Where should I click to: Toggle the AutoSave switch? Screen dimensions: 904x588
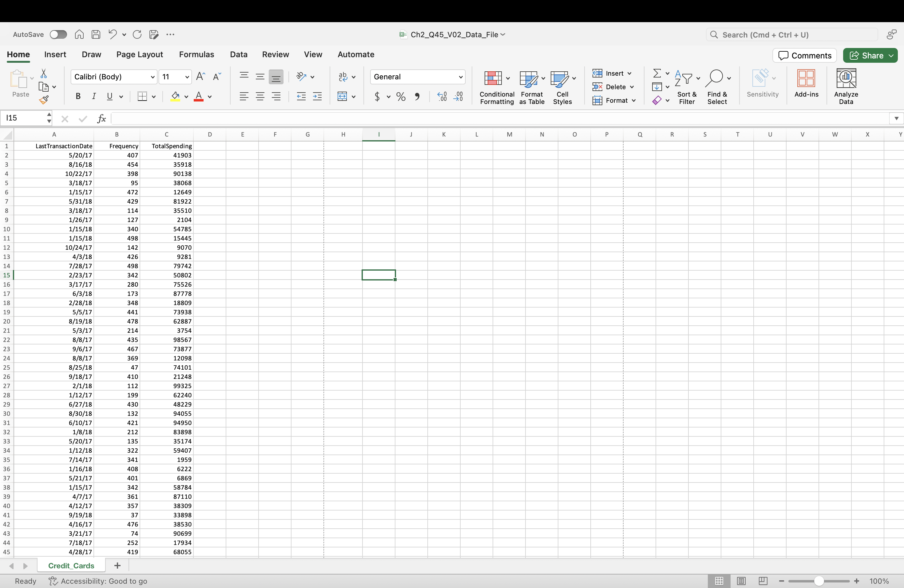pos(58,34)
